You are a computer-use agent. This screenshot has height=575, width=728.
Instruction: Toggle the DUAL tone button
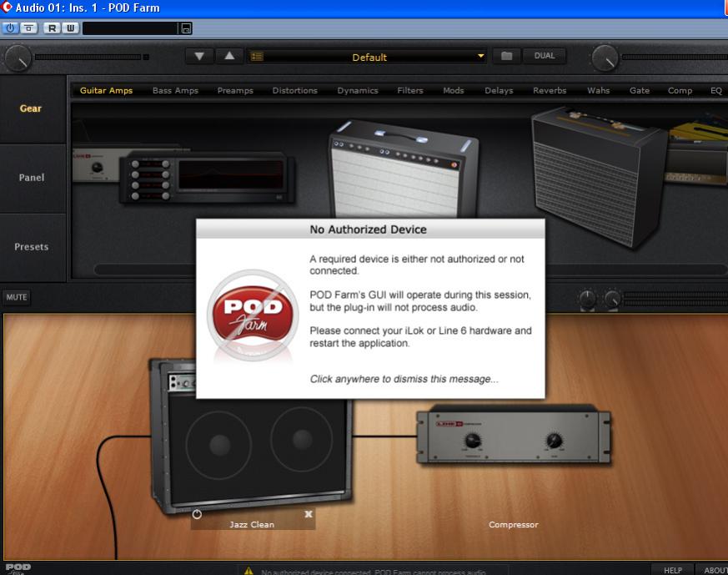(545, 56)
